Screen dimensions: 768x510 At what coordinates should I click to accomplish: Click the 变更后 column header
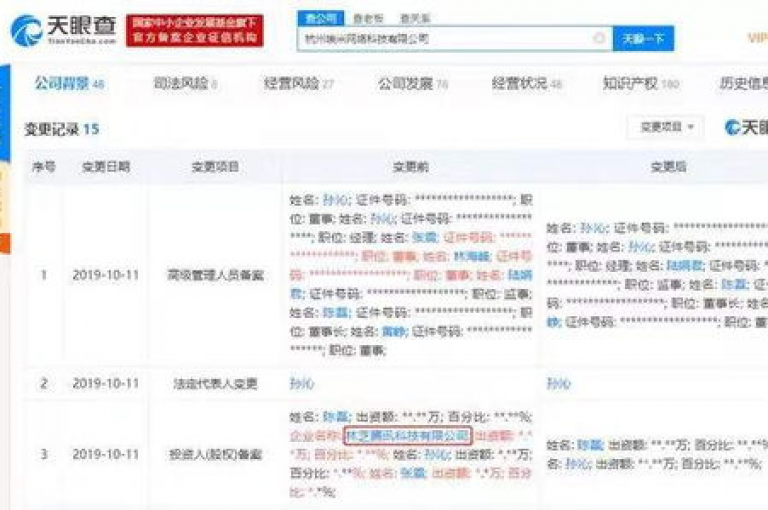pyautogui.click(x=668, y=167)
